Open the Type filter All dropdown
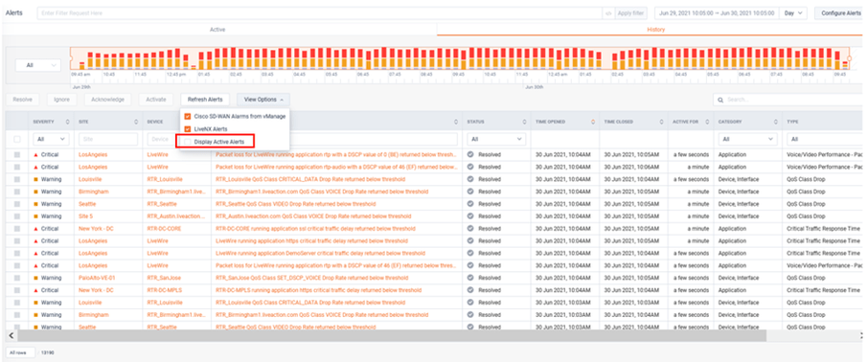 click(x=825, y=140)
